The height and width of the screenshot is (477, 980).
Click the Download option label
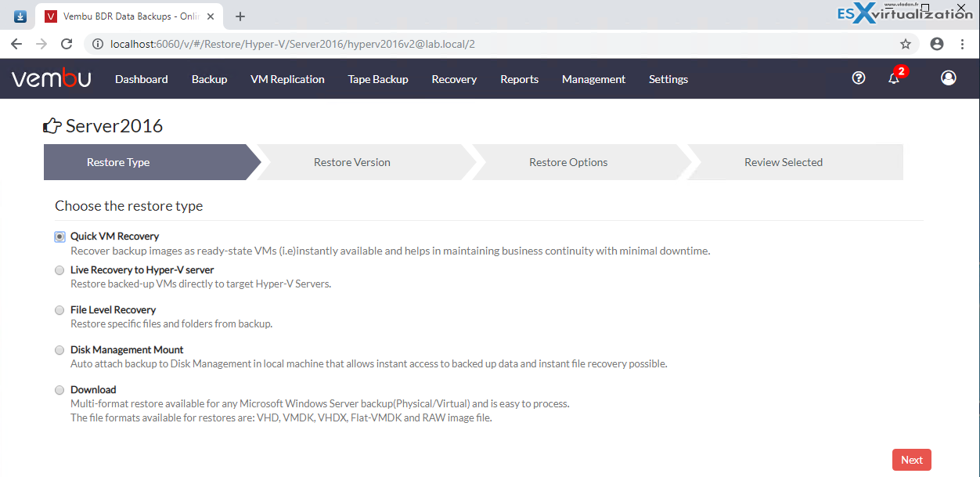coord(93,389)
